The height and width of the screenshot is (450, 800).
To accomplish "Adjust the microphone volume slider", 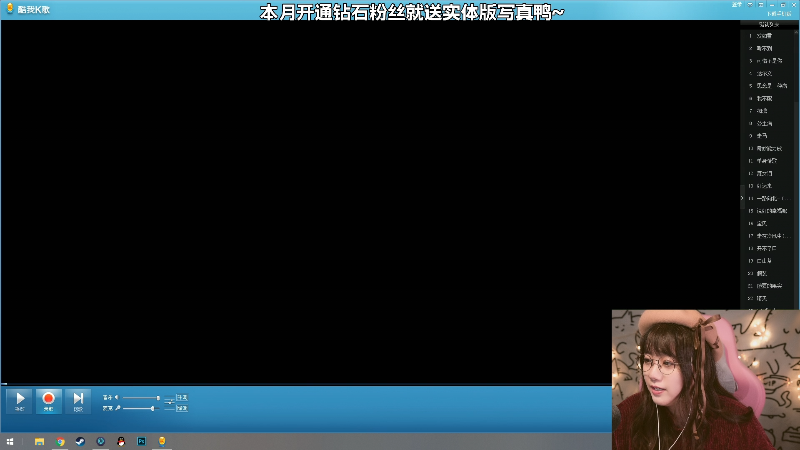I will (141, 408).
